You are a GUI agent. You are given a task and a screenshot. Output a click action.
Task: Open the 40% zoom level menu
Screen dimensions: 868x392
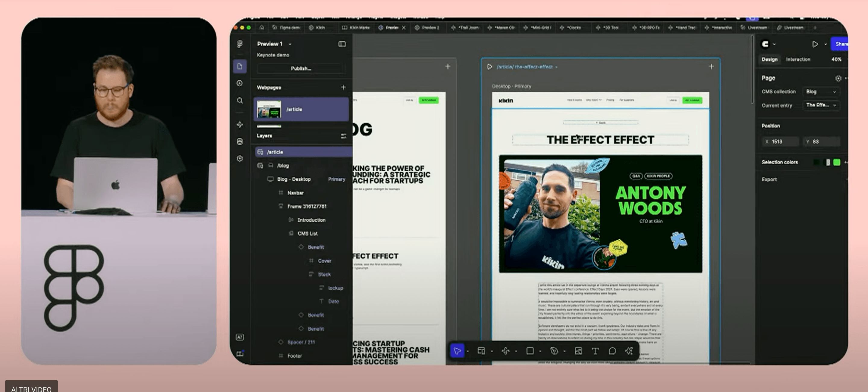pos(836,60)
